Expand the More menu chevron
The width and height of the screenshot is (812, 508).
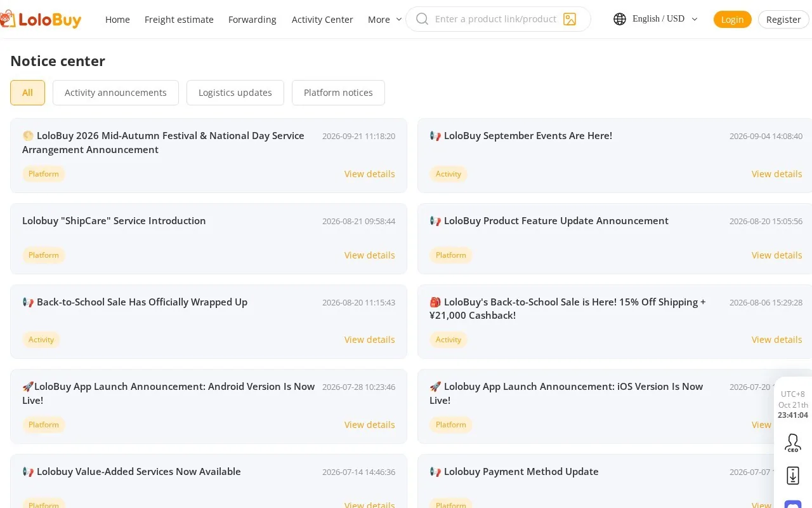pos(399,19)
